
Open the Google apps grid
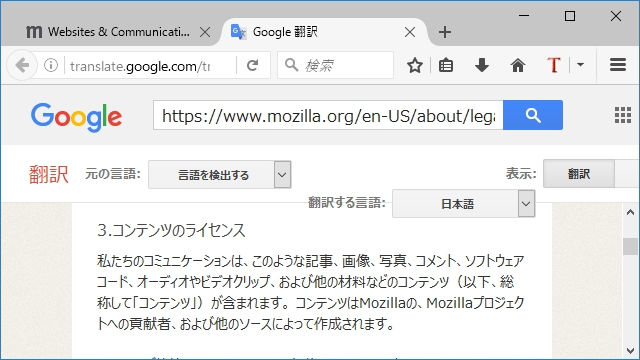(x=623, y=115)
